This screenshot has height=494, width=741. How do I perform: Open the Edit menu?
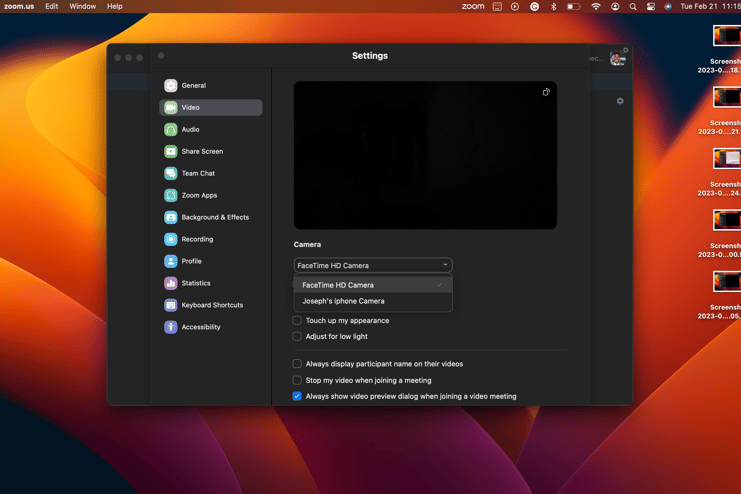tap(52, 7)
